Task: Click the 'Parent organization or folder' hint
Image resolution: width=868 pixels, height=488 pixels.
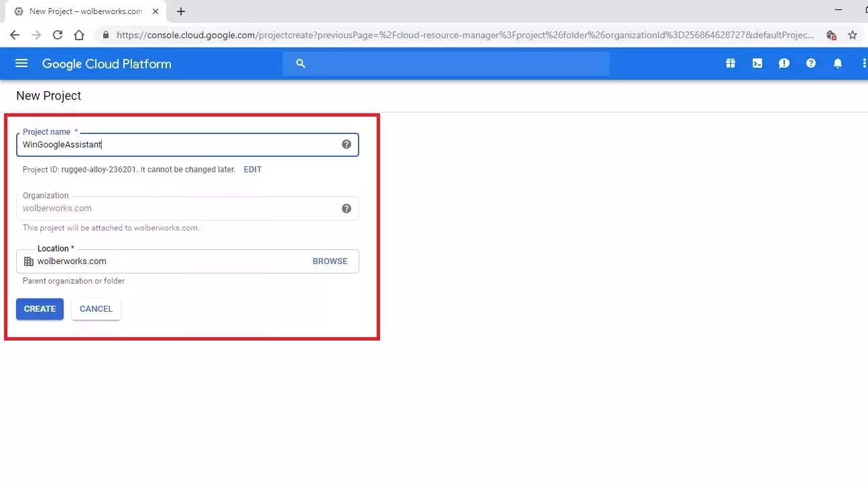Action: (x=74, y=281)
